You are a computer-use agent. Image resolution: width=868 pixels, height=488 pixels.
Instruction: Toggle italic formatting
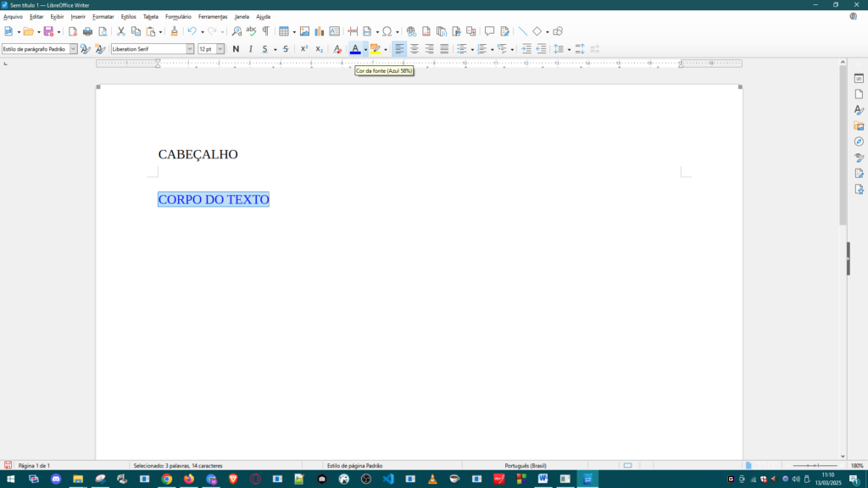(x=250, y=49)
